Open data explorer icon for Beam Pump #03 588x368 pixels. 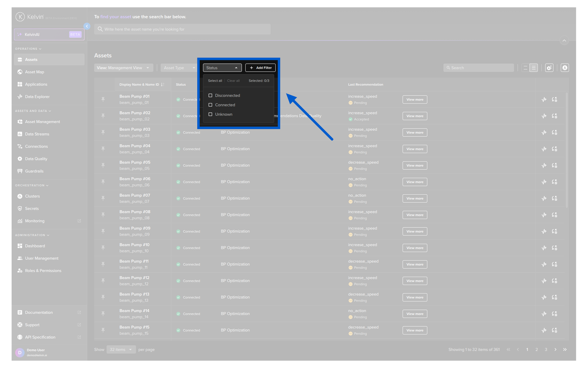point(544,132)
